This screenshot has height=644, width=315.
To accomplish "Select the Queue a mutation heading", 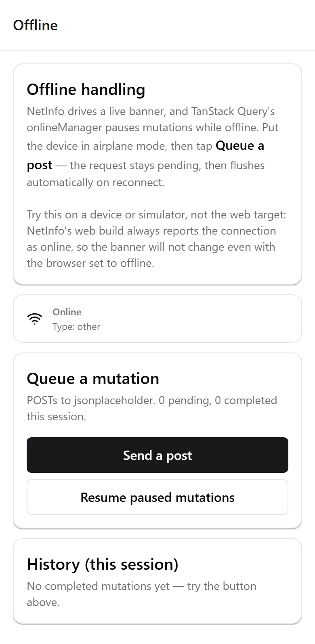I will pyautogui.click(x=93, y=378).
